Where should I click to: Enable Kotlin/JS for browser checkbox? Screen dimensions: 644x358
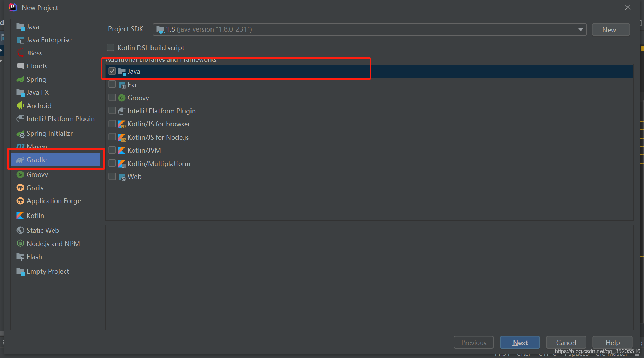click(112, 124)
